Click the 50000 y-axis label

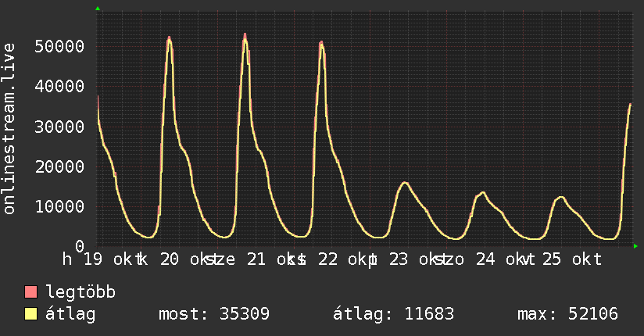click(x=59, y=46)
